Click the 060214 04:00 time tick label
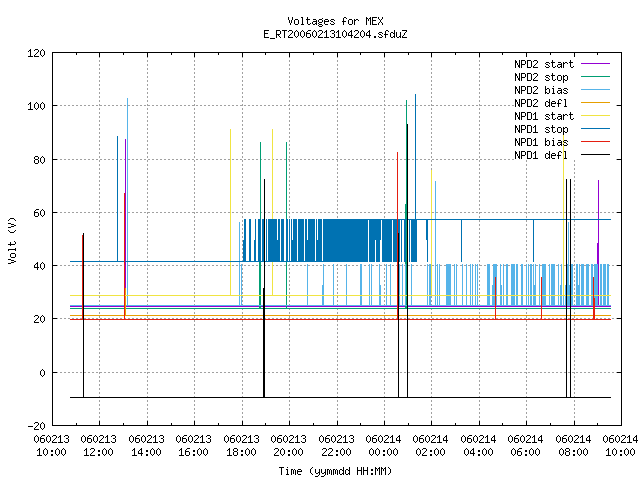 478,446
